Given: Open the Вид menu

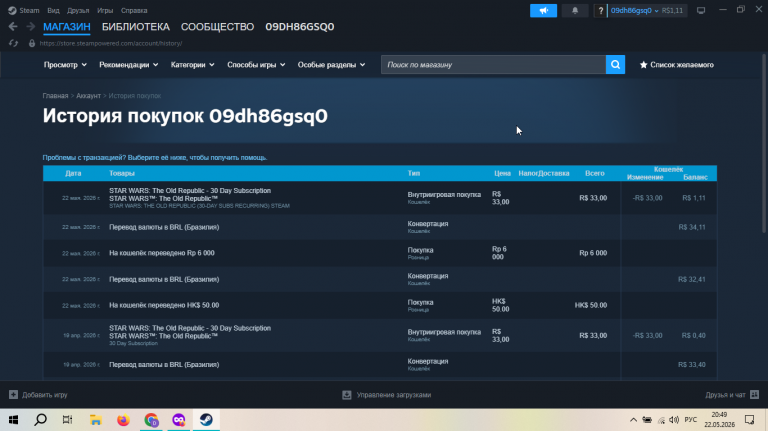Looking at the screenshot, I should point(53,10).
